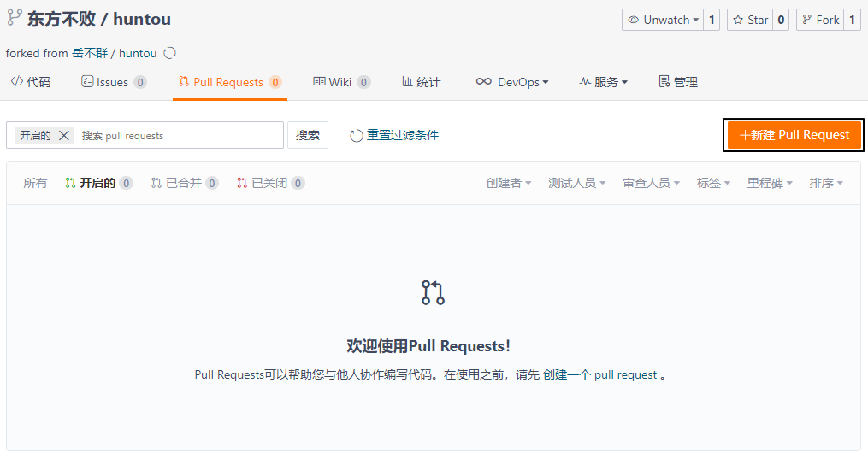The image size is (868, 459).
Task: Click the 搜索 pull requests input field
Action: (180, 135)
